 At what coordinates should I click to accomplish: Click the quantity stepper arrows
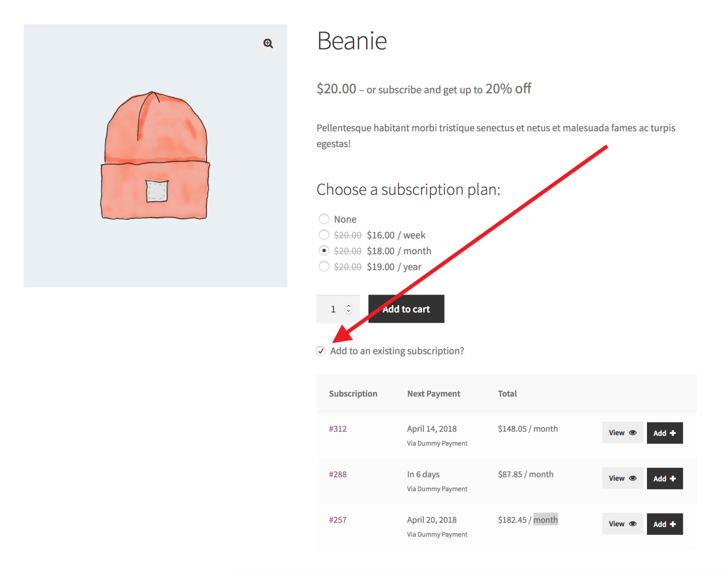pyautogui.click(x=348, y=309)
